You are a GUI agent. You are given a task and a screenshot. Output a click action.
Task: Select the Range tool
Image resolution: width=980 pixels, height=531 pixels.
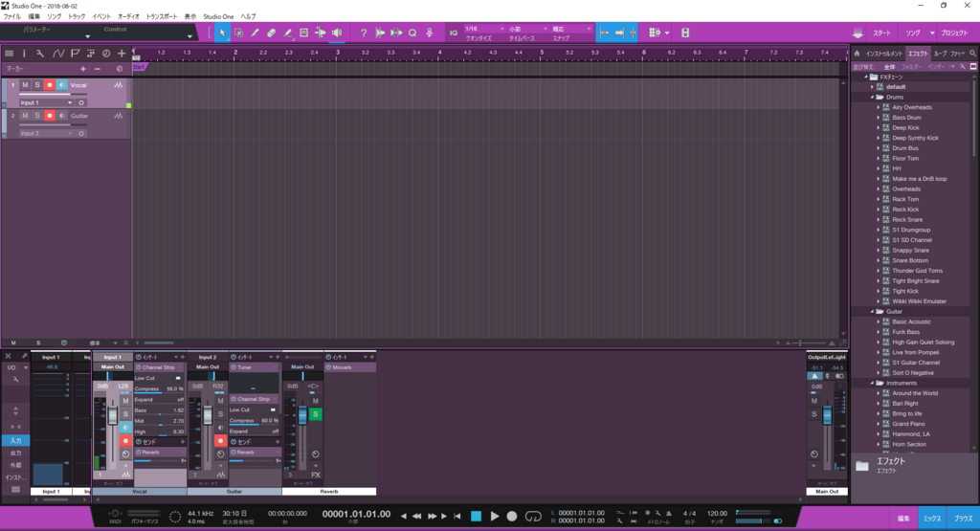(238, 33)
